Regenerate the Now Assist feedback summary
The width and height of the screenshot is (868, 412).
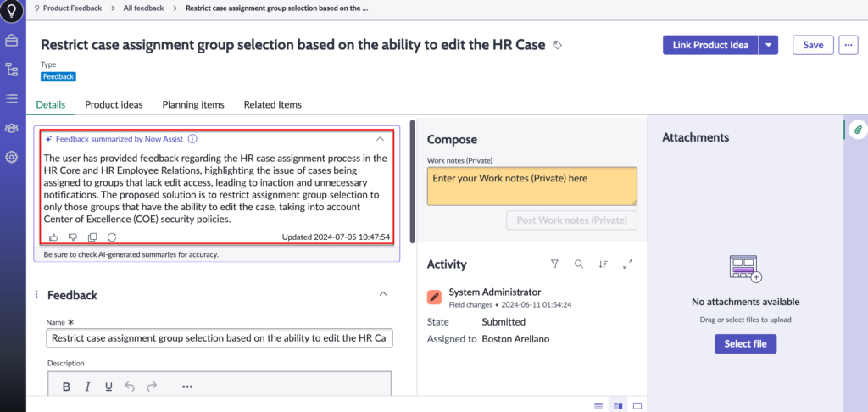pyautogui.click(x=112, y=237)
